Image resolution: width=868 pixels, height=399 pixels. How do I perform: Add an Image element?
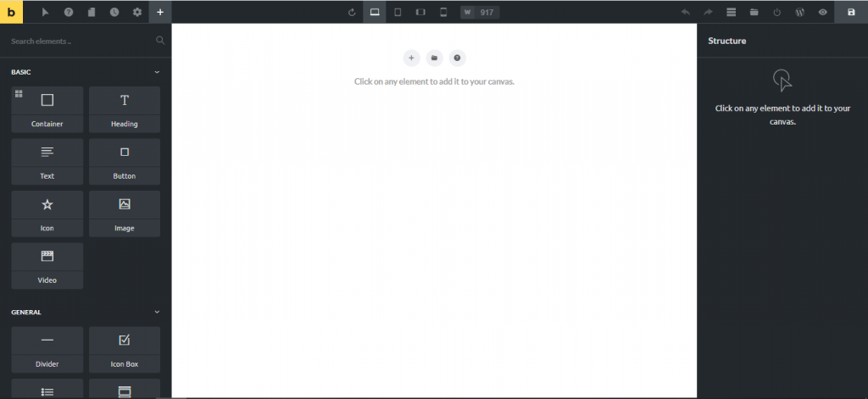[x=125, y=213]
